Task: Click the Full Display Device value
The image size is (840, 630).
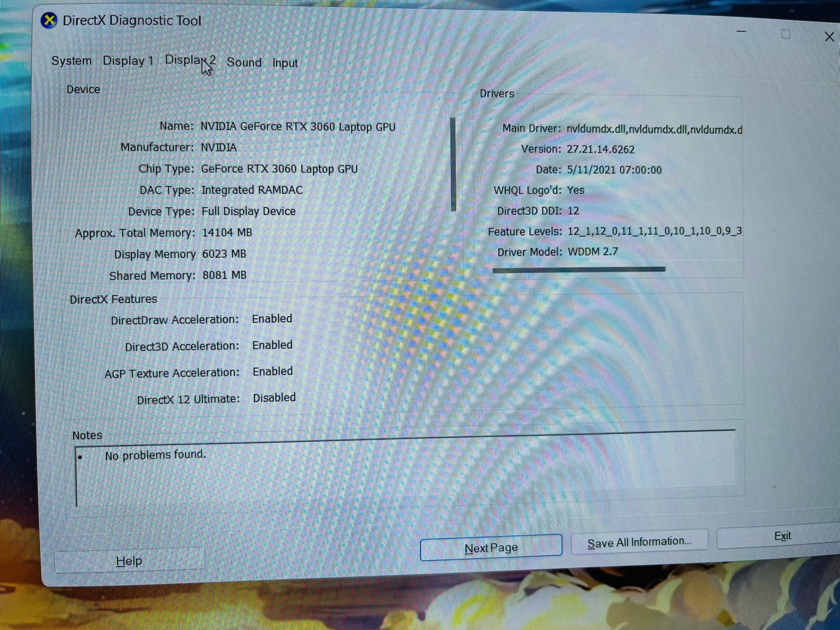Action: [x=249, y=211]
